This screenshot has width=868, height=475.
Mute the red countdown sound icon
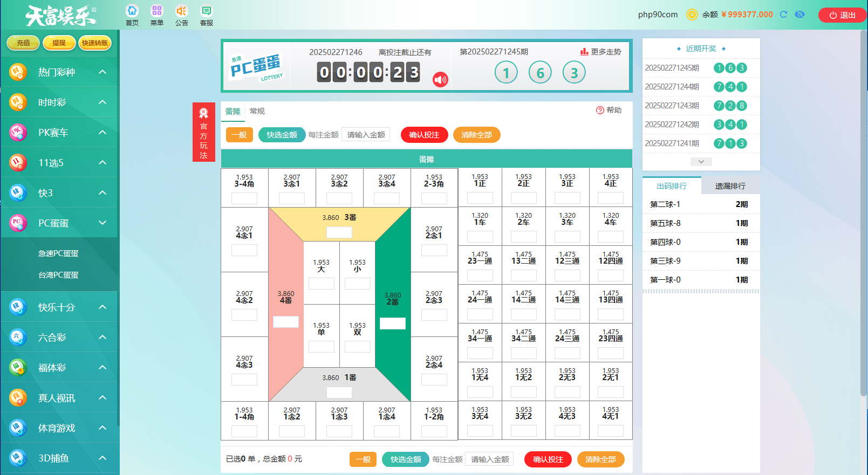(440, 80)
